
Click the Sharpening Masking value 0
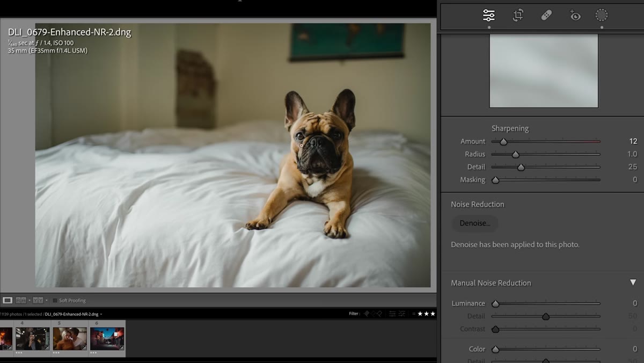635,180
